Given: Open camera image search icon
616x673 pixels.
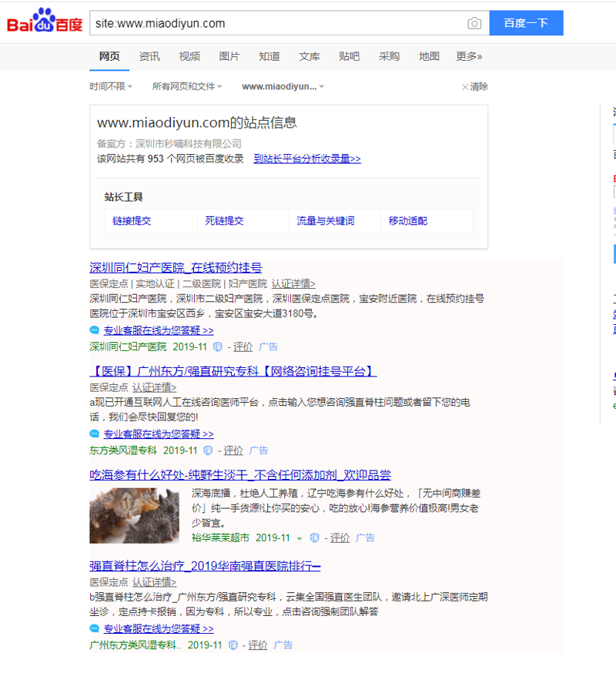Looking at the screenshot, I should 474,23.
